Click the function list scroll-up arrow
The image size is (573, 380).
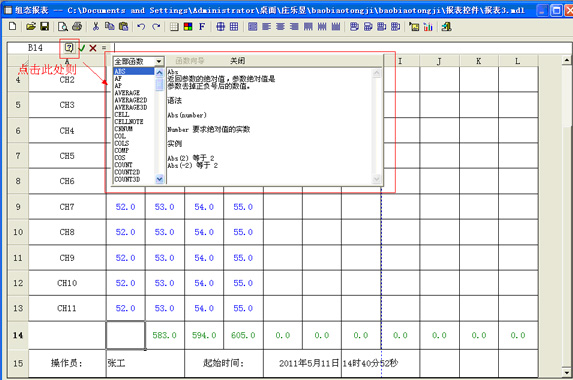pos(159,72)
